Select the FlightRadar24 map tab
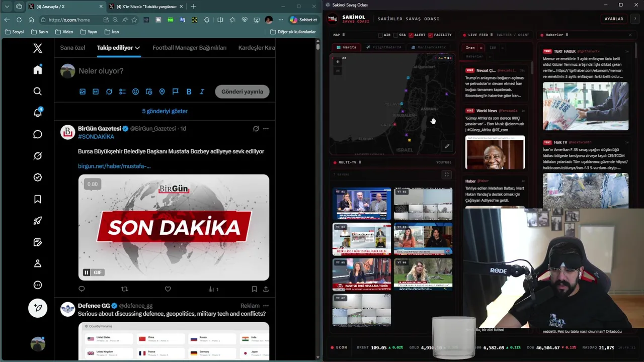Screen dimensions: 644x362 (x=384, y=47)
